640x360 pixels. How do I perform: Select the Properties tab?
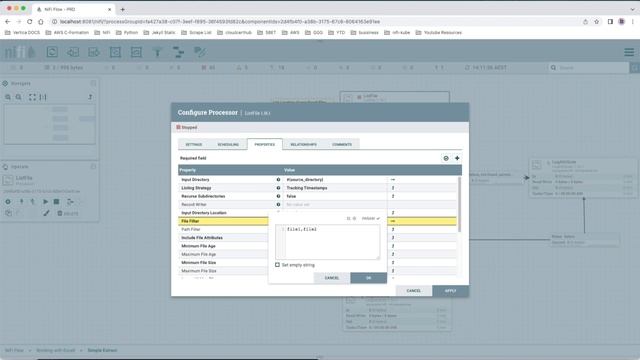pos(264,144)
